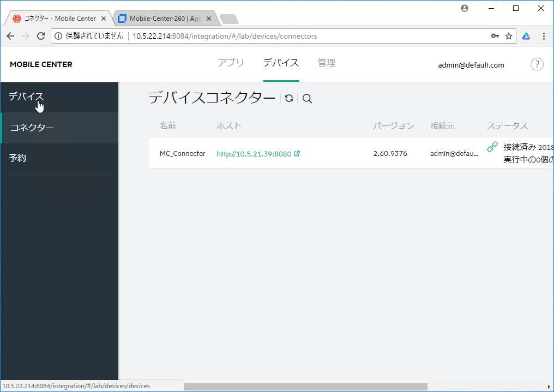Open search in device connectors

point(308,99)
